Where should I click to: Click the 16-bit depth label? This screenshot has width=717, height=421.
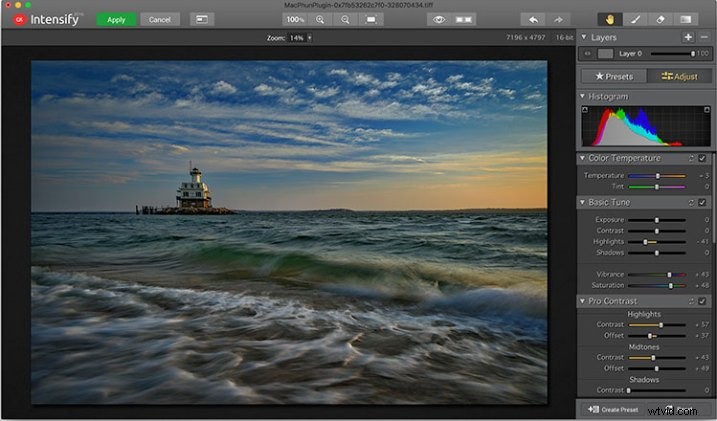point(564,37)
